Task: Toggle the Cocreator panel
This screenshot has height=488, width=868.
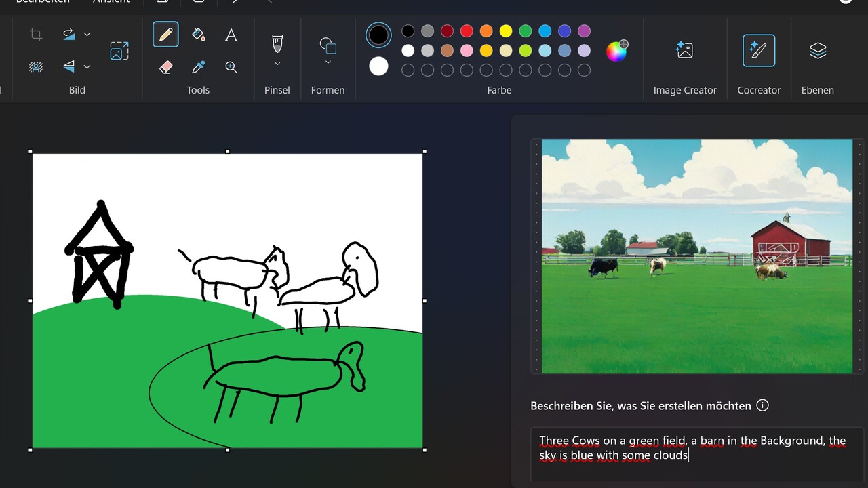Action: click(x=758, y=50)
